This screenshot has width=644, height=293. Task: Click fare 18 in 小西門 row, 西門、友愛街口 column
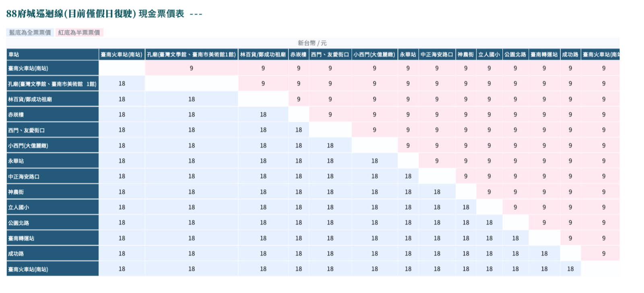(x=330, y=146)
